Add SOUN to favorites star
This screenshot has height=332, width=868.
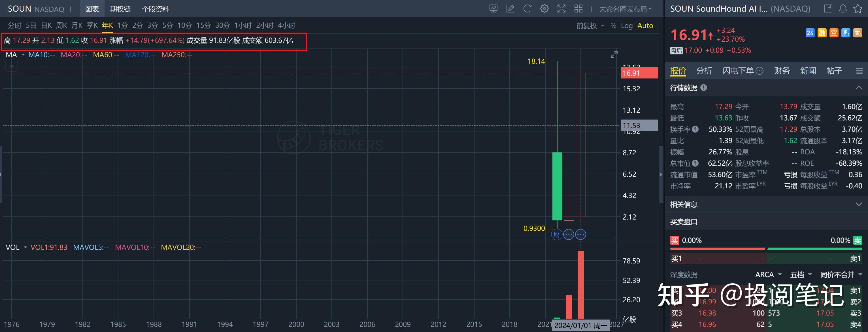pos(858,9)
